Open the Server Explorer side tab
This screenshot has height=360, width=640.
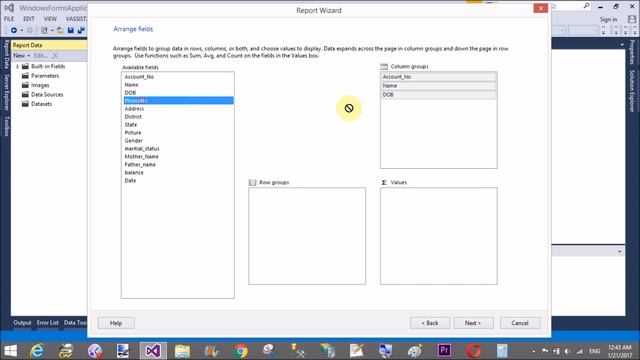[x=6, y=92]
